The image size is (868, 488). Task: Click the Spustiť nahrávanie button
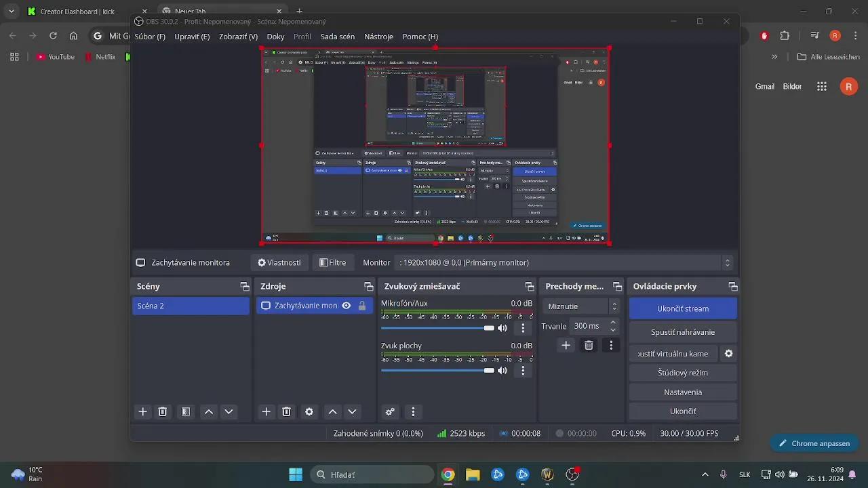tap(682, 332)
